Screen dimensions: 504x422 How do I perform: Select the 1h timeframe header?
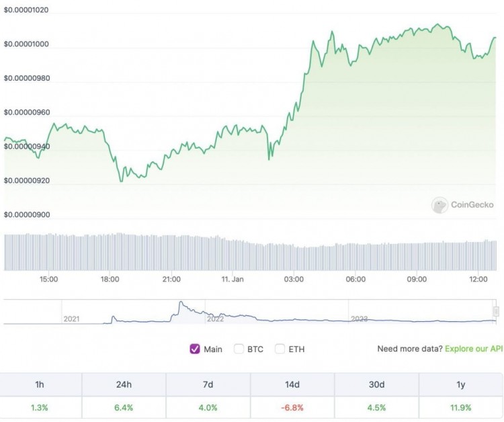pos(40,385)
